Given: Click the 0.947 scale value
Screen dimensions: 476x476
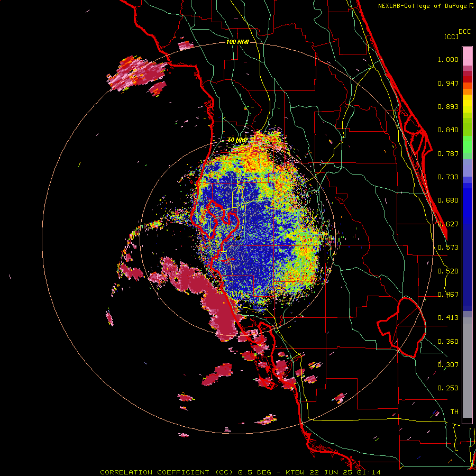Looking at the screenshot, I should pos(448,83).
